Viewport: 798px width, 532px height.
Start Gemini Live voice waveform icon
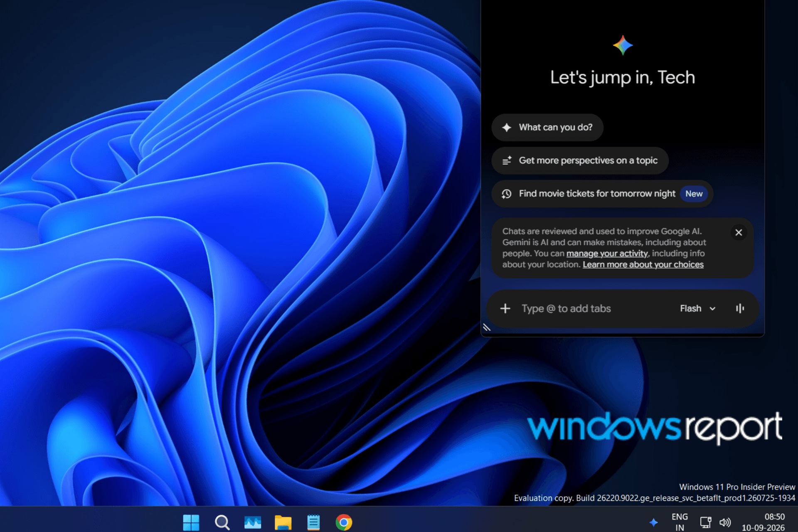[x=740, y=308]
